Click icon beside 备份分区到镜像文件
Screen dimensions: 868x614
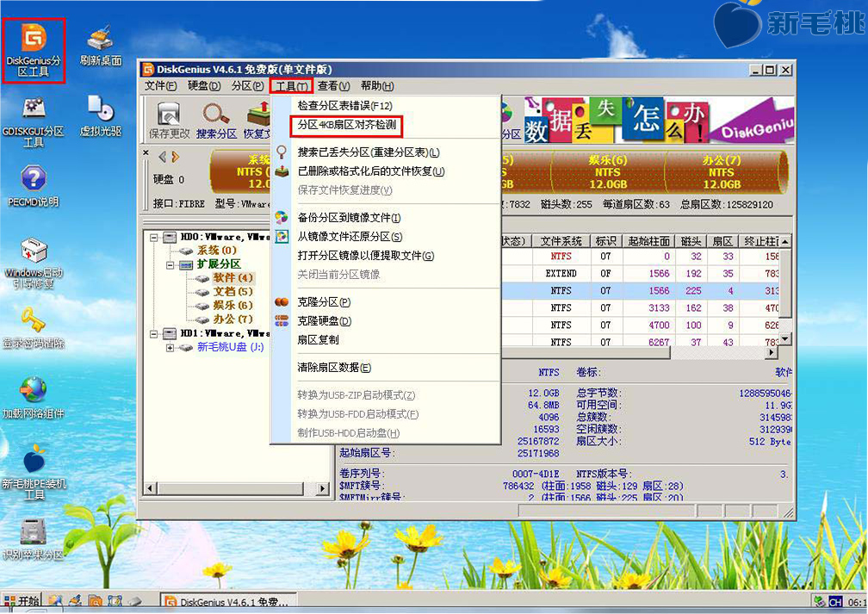coord(282,217)
